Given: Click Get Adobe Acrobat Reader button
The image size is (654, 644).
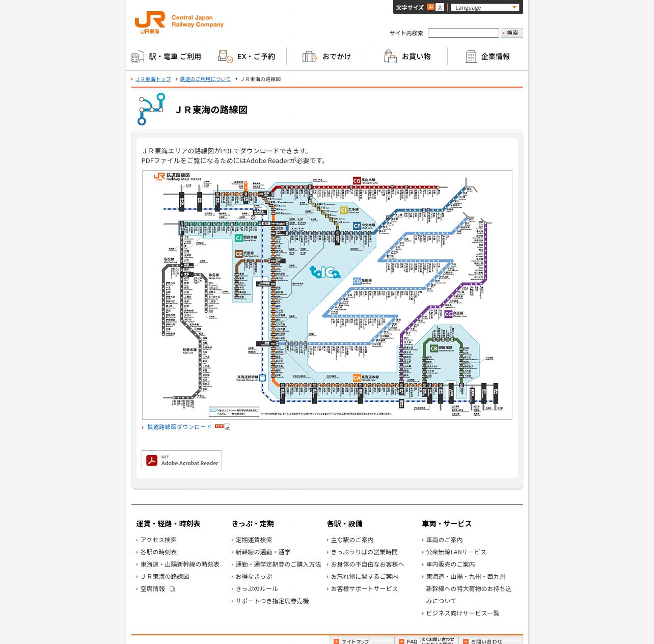Looking at the screenshot, I should tap(182, 461).
